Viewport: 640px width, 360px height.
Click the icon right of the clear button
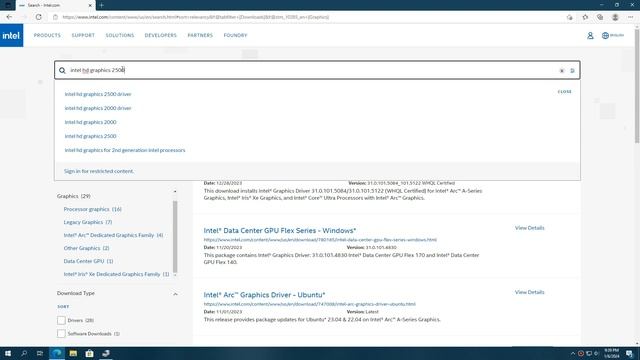572,71
